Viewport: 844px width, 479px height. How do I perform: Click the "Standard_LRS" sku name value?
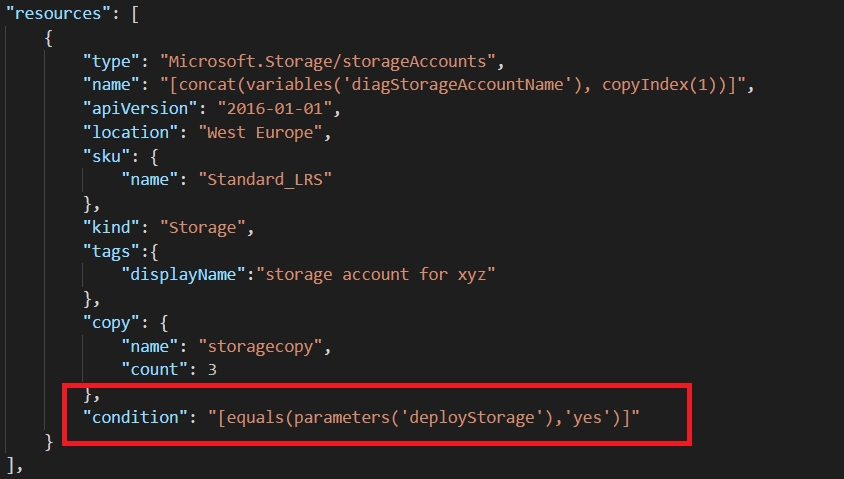[265, 179]
